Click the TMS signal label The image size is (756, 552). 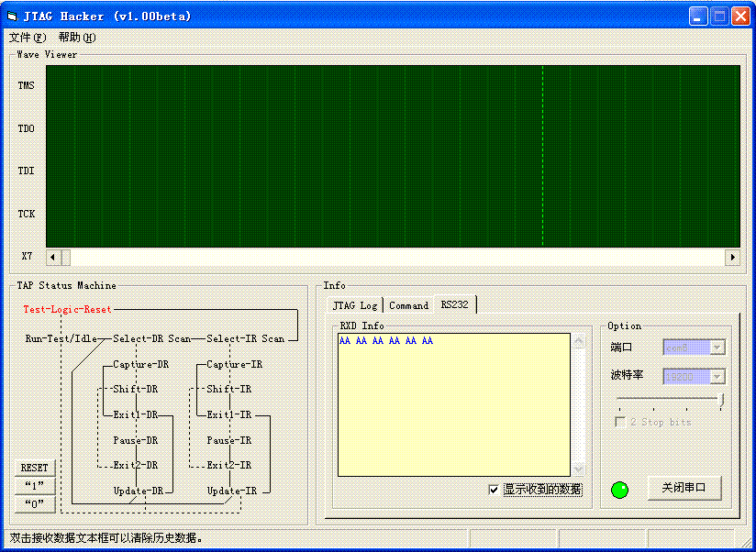pyautogui.click(x=26, y=86)
